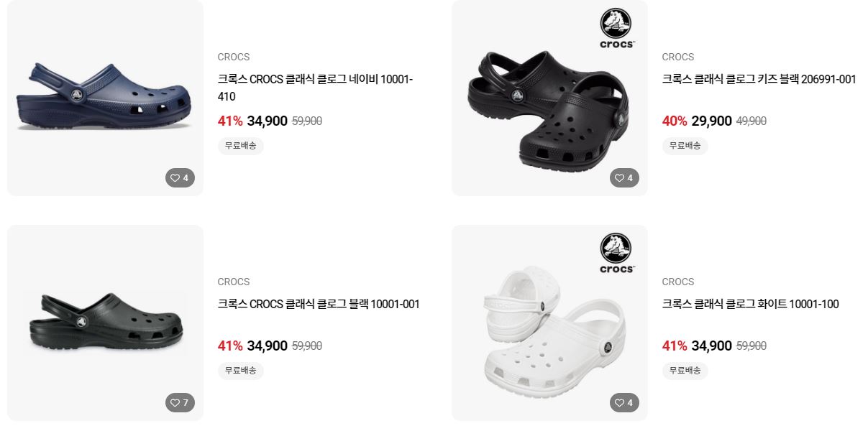This screenshot has height=426, width=868.
Task: Toggle heart on black kids clog image
Action: point(624,177)
